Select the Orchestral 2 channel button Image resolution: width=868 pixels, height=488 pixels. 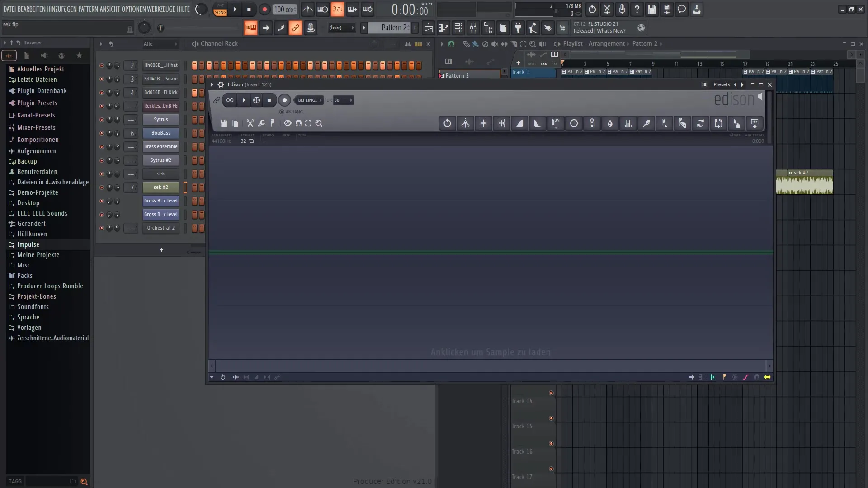(x=161, y=228)
